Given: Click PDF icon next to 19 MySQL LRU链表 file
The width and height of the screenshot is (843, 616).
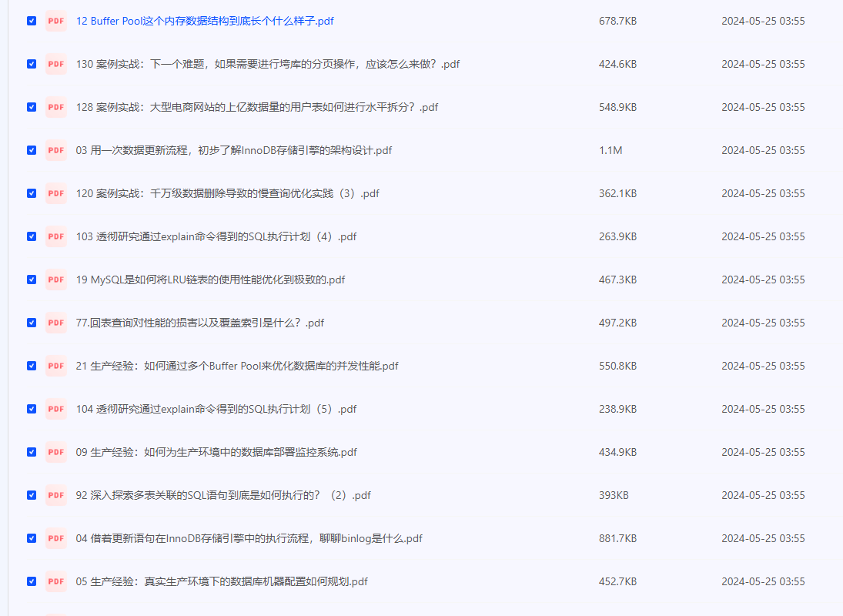Looking at the screenshot, I should [x=56, y=280].
